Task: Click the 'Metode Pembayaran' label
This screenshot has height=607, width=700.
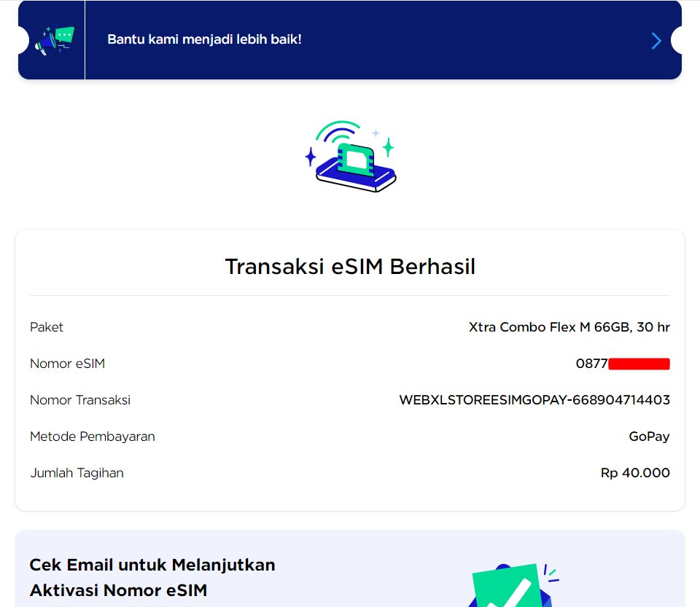Action: click(93, 436)
